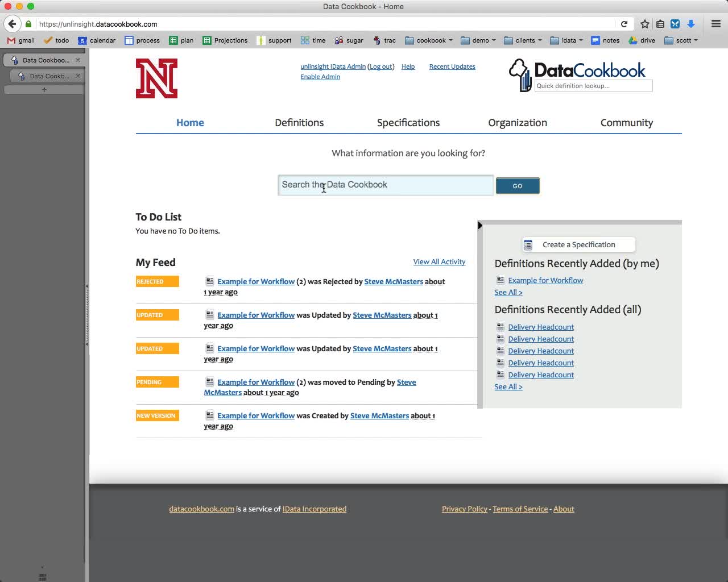
Task: Open the calendar bookmark
Action: (97, 40)
